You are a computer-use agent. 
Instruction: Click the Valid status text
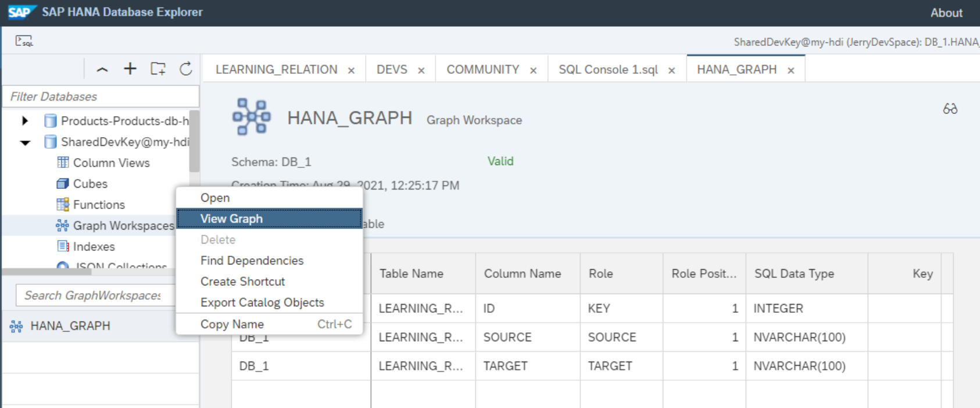500,161
